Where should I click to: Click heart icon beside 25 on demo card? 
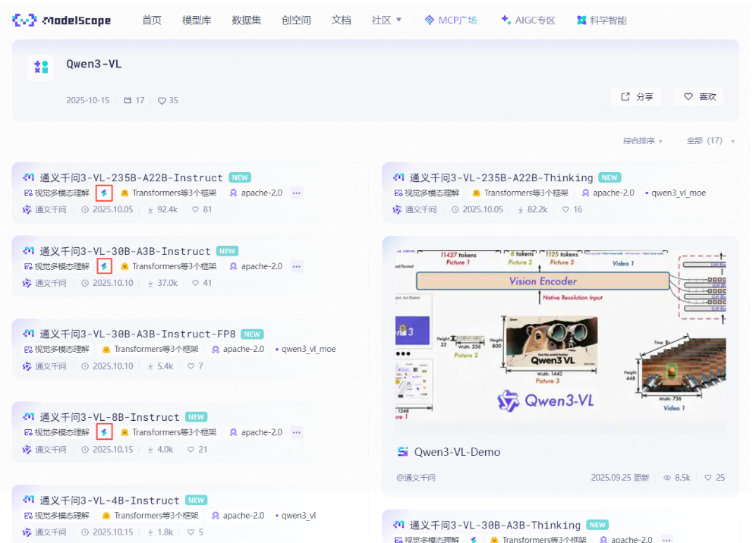(707, 478)
